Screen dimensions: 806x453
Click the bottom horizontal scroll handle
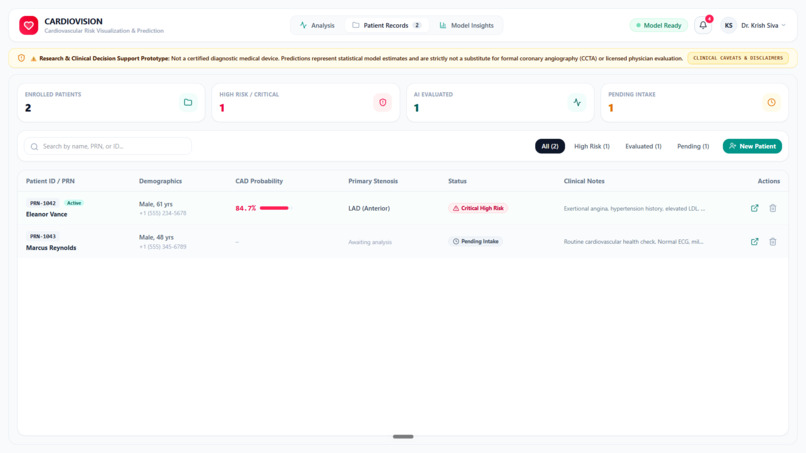403,437
